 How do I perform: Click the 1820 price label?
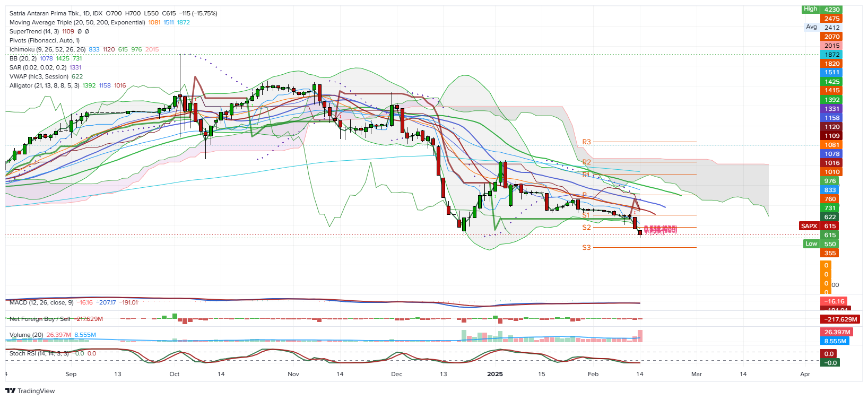(x=831, y=64)
